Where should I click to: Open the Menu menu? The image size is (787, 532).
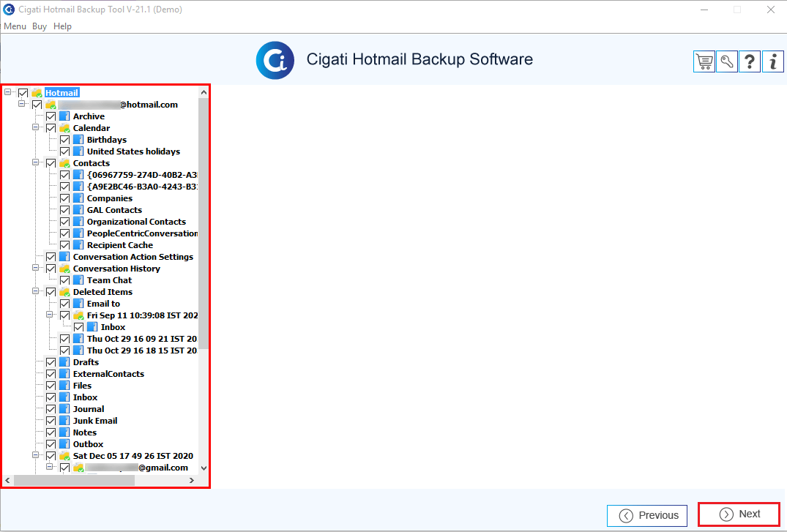[x=15, y=26]
